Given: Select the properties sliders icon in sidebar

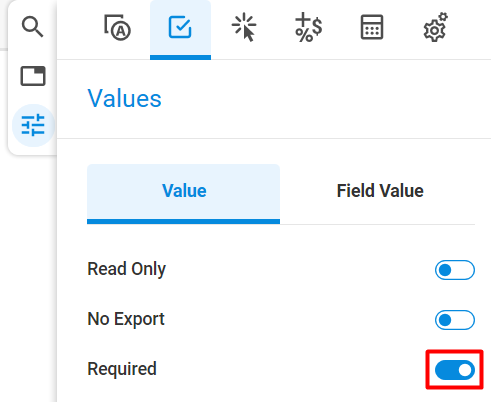Looking at the screenshot, I should pyautogui.click(x=33, y=125).
